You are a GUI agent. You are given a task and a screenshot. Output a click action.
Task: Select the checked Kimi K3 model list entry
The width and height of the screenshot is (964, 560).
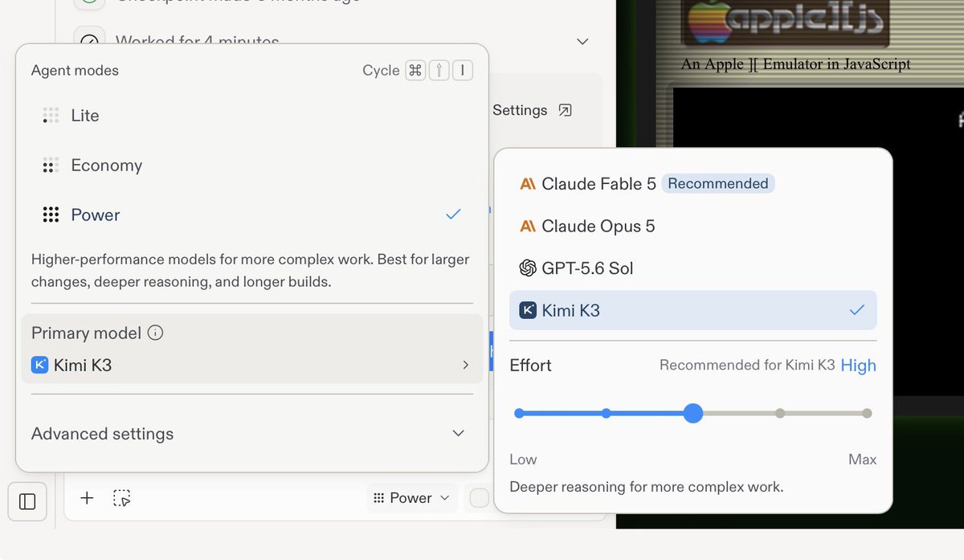click(x=693, y=310)
